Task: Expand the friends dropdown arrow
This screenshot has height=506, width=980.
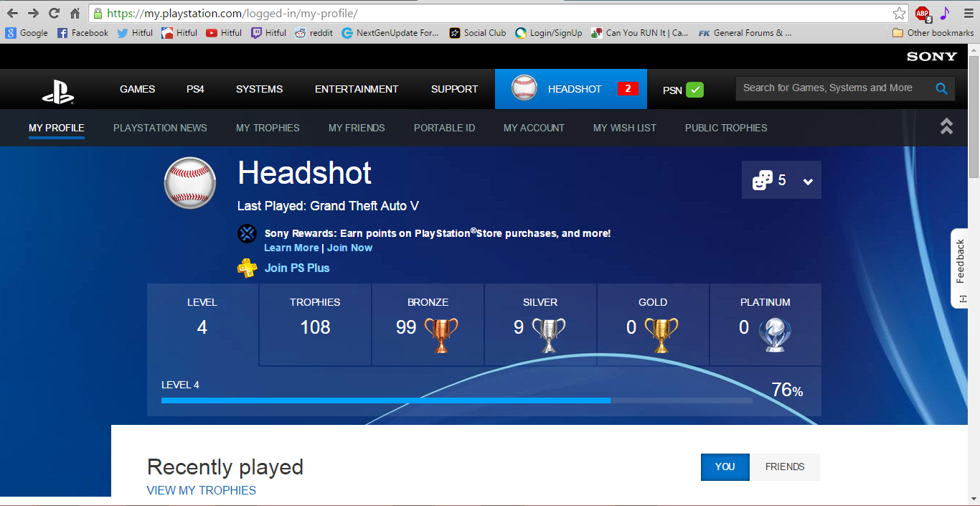Action: [808, 182]
